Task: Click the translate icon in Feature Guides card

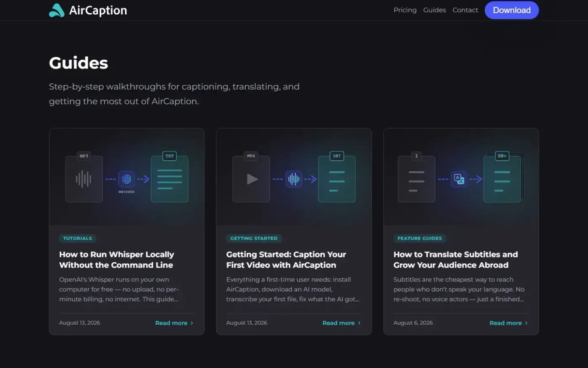Action: pyautogui.click(x=459, y=179)
